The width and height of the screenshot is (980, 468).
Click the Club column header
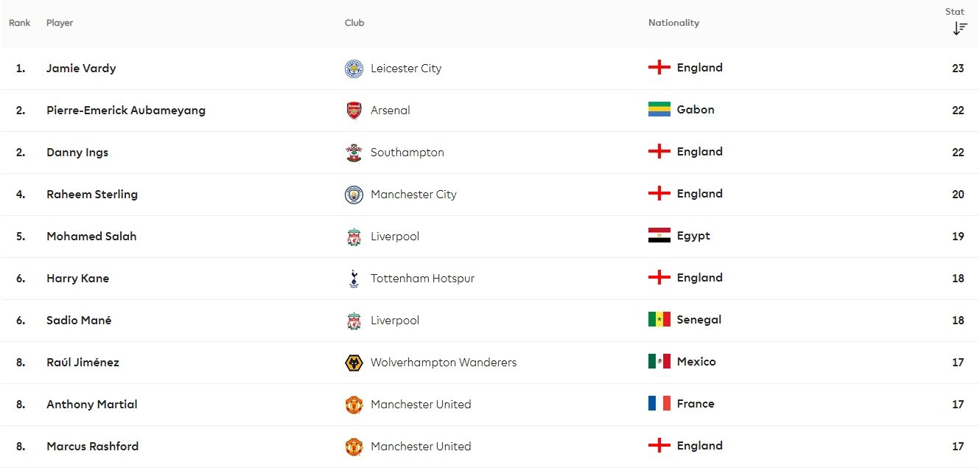(354, 23)
